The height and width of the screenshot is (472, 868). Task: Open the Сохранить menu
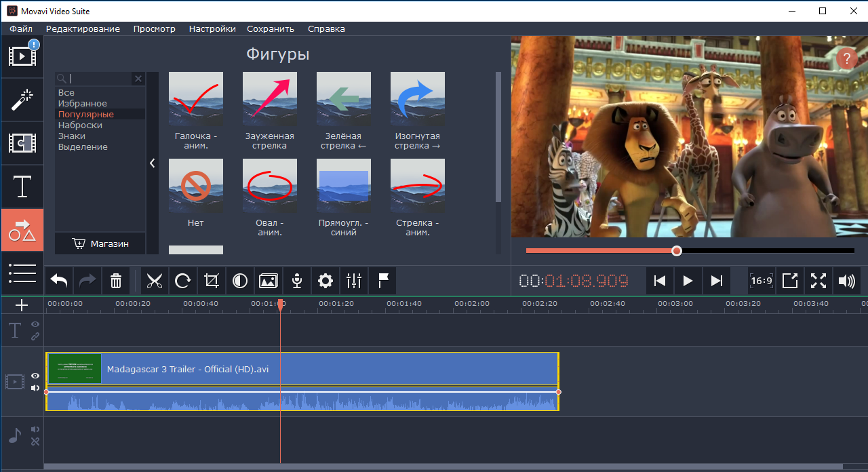point(271,29)
